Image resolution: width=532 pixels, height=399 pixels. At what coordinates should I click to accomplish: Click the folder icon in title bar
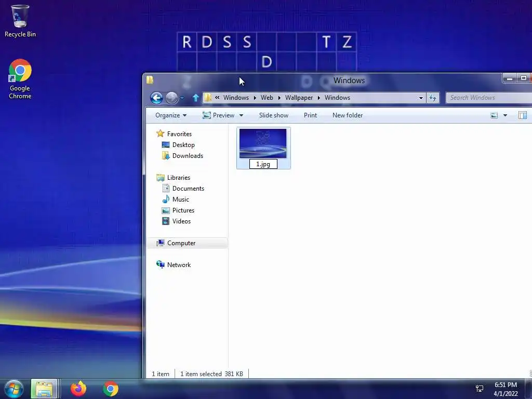tap(150, 80)
